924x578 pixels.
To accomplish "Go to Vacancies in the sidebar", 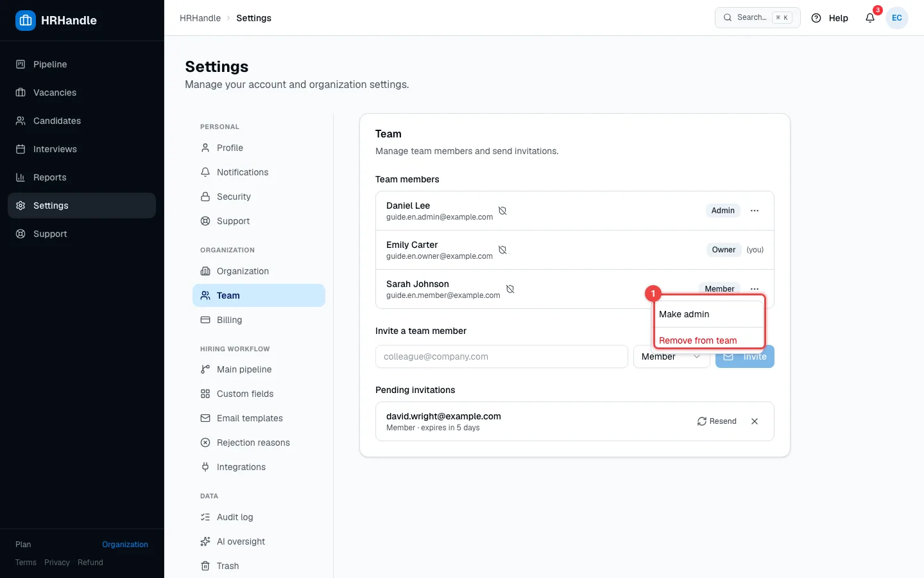I will click(x=81, y=92).
